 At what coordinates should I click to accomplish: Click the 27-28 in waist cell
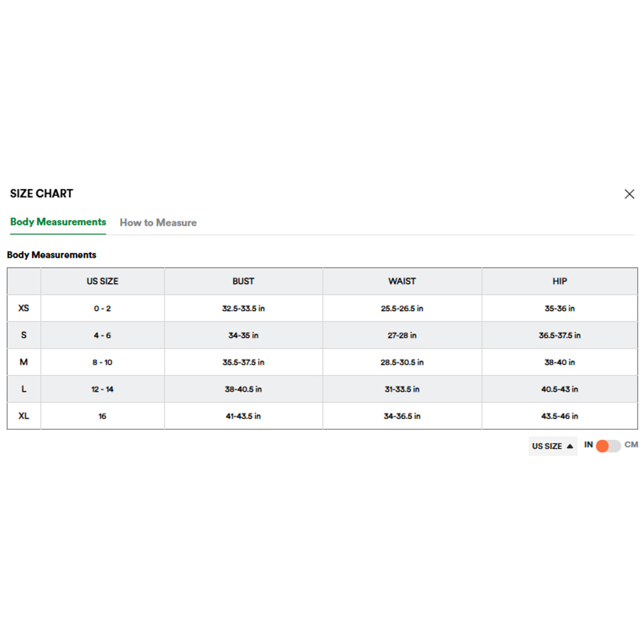point(402,335)
